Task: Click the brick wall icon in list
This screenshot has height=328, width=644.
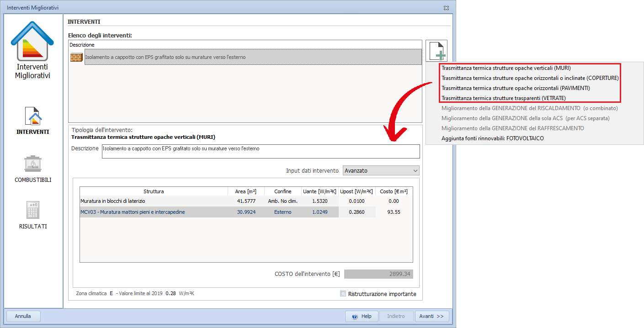Action: point(76,58)
